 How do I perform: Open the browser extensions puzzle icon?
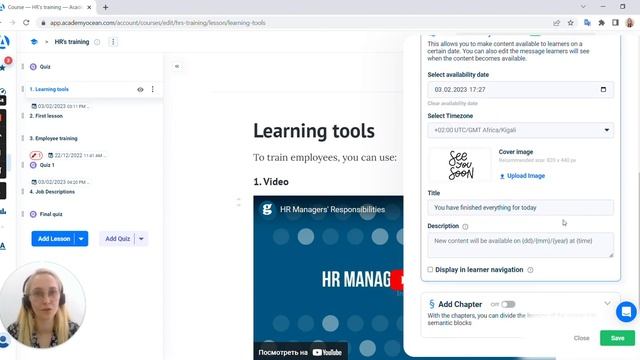click(601, 23)
